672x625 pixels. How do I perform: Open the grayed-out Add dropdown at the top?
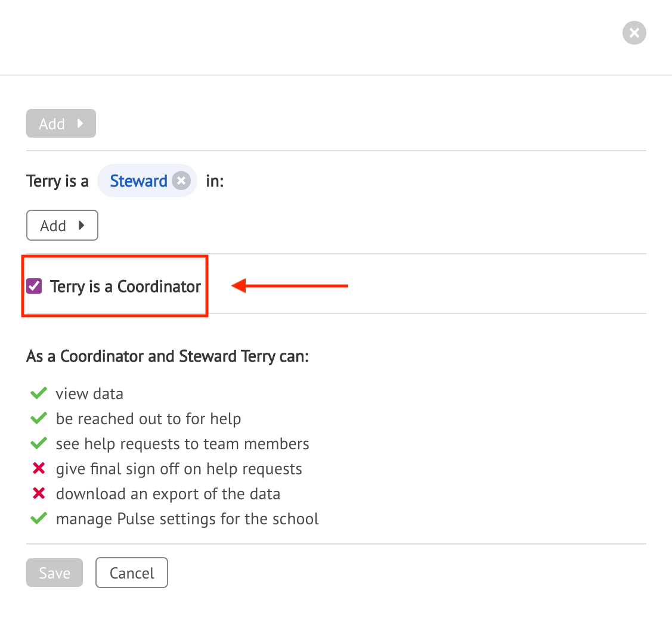pos(61,123)
